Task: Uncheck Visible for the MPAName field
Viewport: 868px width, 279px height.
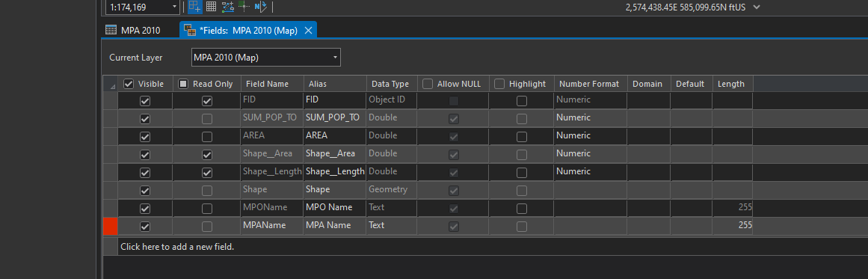Action: tap(145, 227)
